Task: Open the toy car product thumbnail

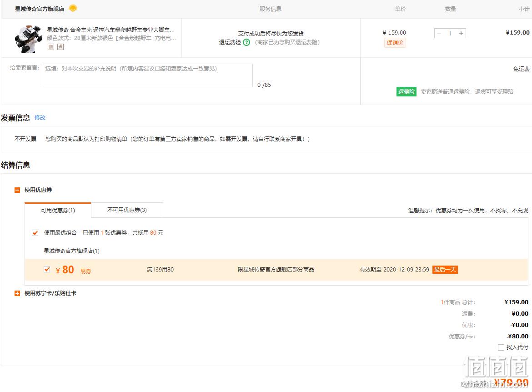Action: (x=29, y=38)
